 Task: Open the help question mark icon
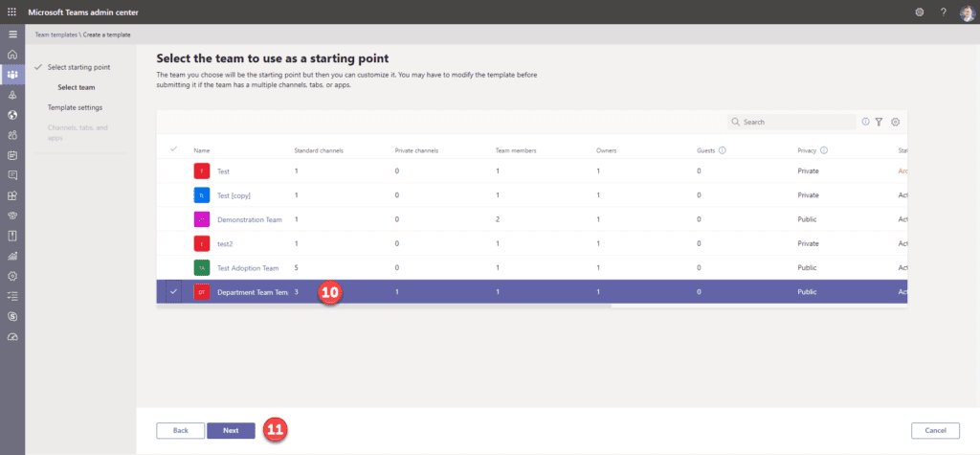[943, 11]
